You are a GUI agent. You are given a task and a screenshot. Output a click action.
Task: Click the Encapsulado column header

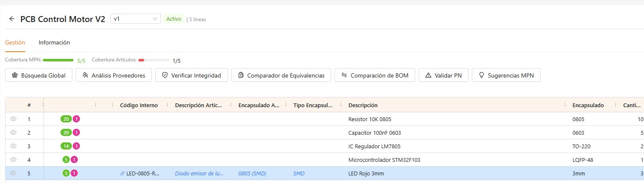pos(588,105)
